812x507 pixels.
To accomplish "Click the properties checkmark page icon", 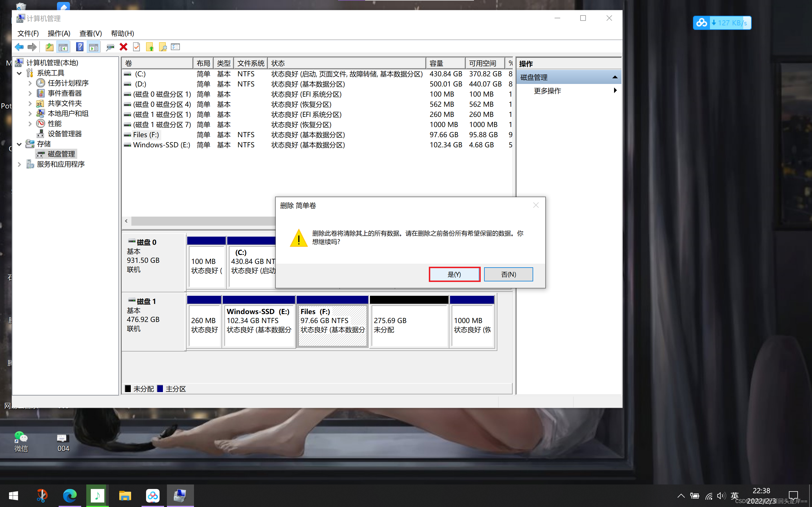I will (x=136, y=47).
